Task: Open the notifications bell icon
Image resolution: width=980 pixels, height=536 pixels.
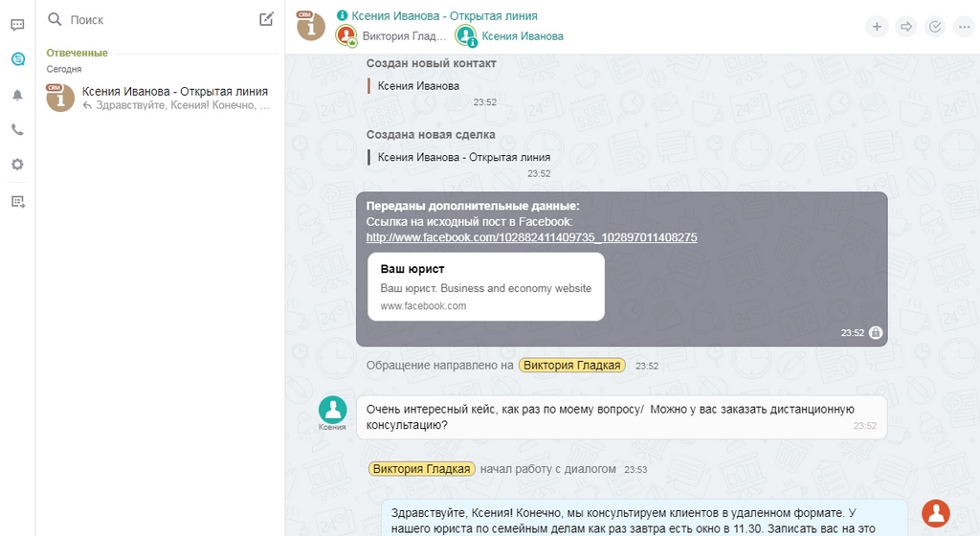Action: [17, 95]
